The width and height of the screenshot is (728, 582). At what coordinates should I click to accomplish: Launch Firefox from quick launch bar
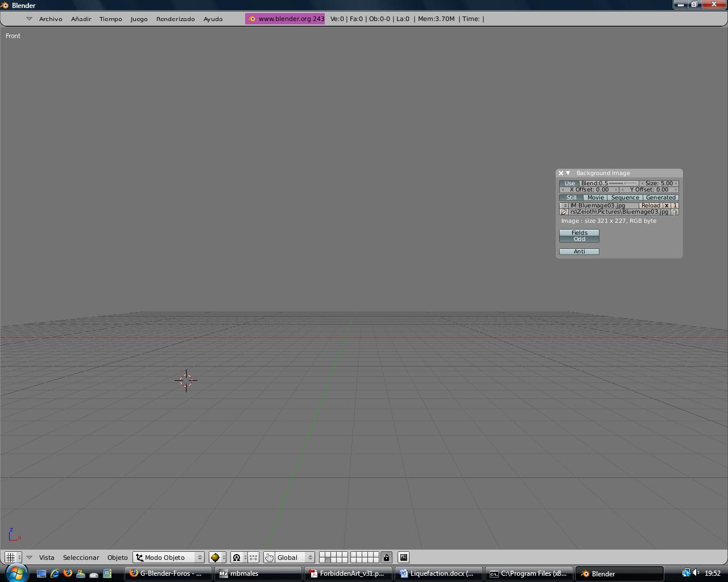pyautogui.click(x=68, y=573)
